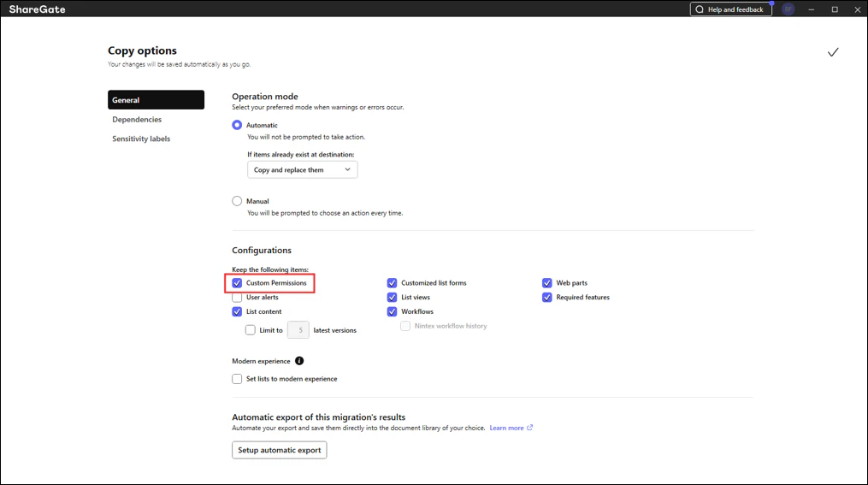This screenshot has width=868, height=485.
Task: Close the ShareGate window
Action: (x=858, y=9)
